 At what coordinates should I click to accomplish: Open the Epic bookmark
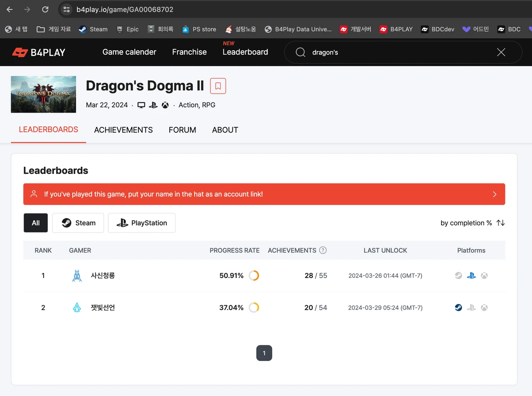pos(128,29)
